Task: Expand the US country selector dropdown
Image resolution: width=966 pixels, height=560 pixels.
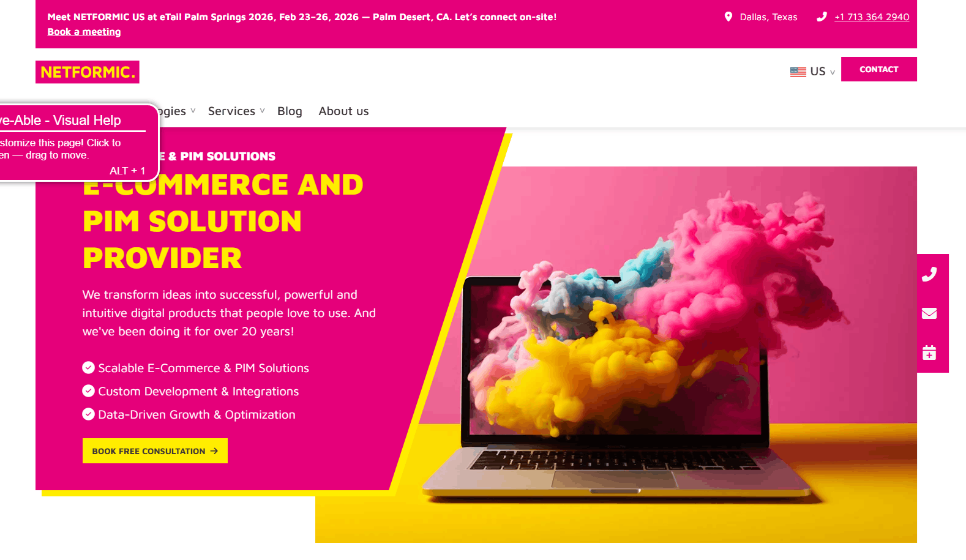Action: pyautogui.click(x=813, y=72)
